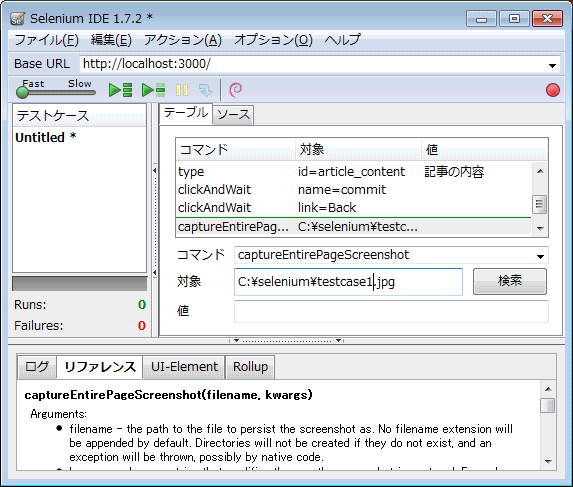
Task: Click the 対象 target input field
Action: coord(348,282)
